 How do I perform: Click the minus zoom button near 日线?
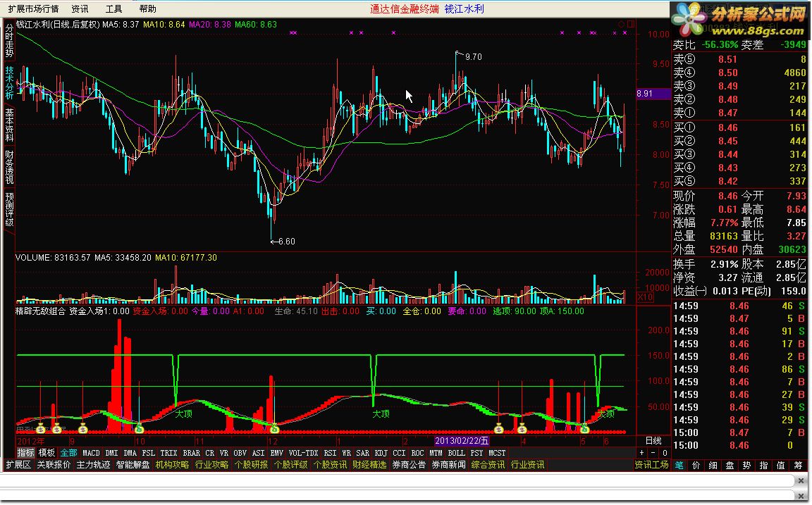coord(653,453)
